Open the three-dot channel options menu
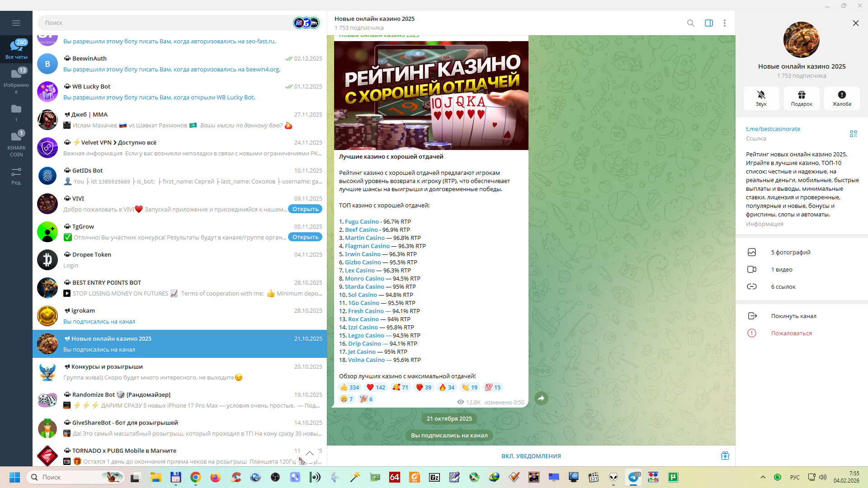The height and width of the screenshot is (488, 868). (724, 23)
